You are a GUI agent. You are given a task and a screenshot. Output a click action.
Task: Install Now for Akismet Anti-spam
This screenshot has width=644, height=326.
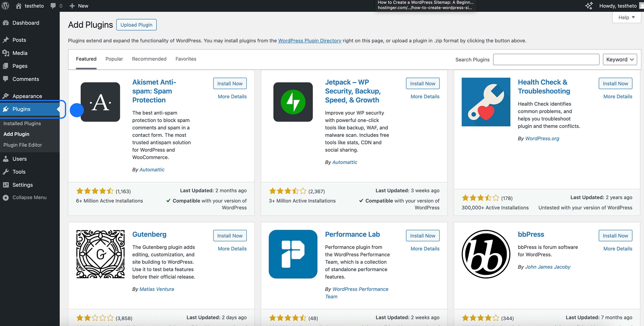[x=230, y=83]
